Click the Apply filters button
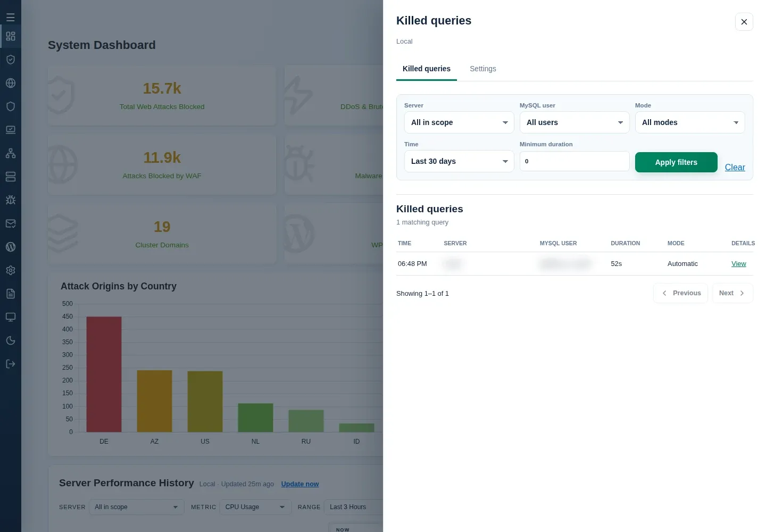This screenshot has width=766, height=532. click(676, 162)
